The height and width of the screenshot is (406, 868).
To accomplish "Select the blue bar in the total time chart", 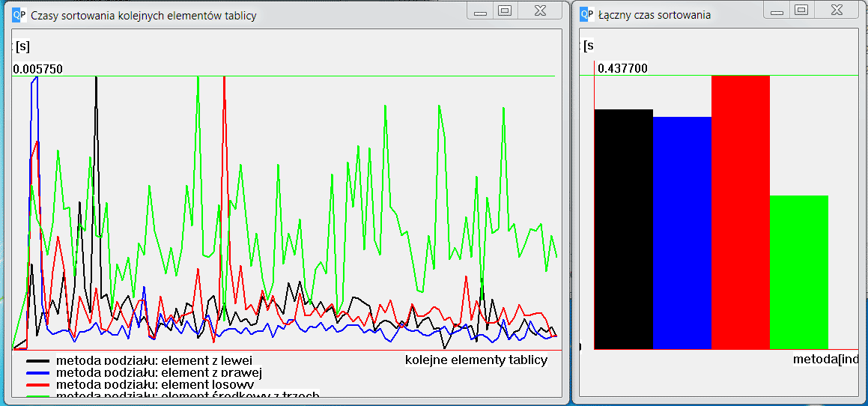I will click(x=682, y=232).
